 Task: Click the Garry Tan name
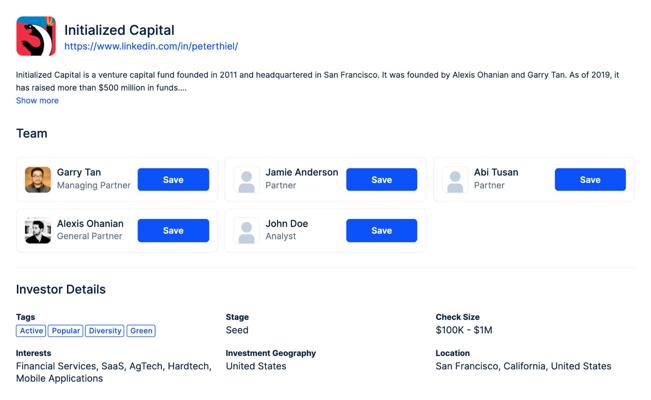79,172
